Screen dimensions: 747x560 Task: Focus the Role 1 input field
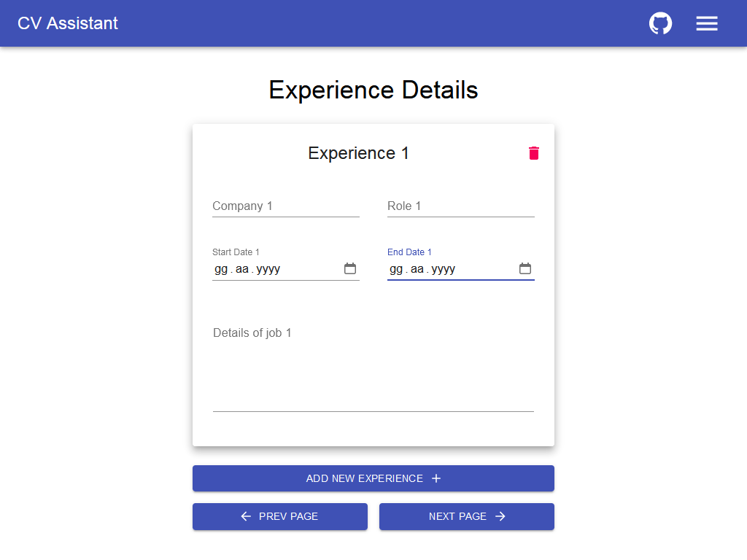(x=460, y=206)
